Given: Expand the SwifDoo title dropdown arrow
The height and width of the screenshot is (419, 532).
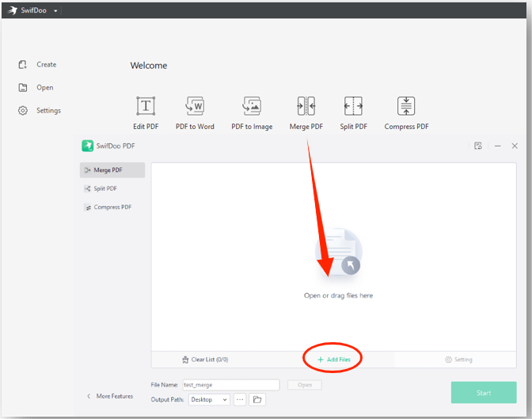Looking at the screenshot, I should pos(55,10).
